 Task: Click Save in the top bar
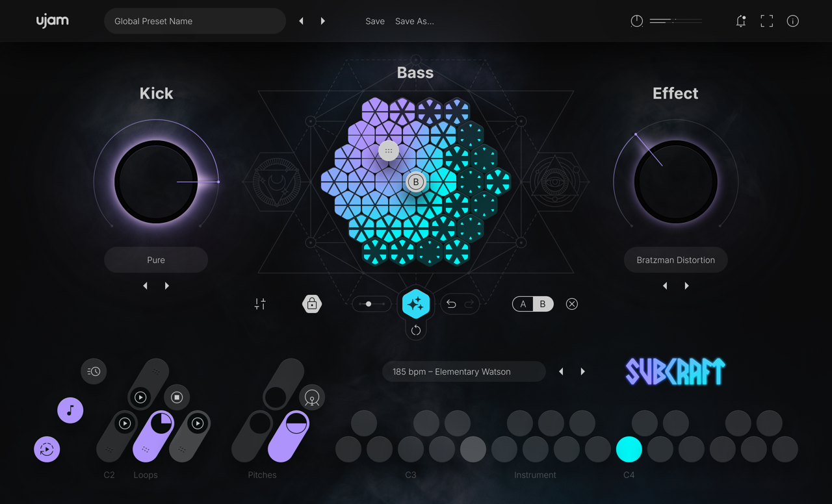[x=375, y=21]
